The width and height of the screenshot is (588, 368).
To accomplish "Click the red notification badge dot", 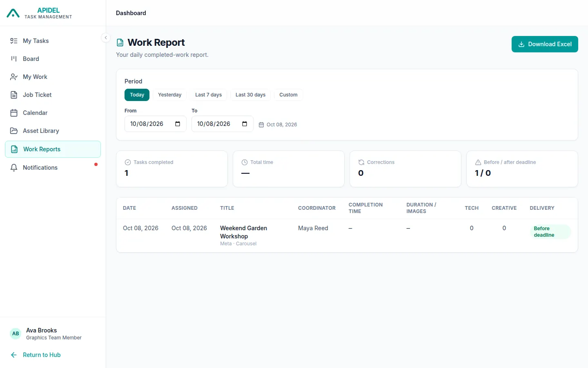I will pyautogui.click(x=96, y=164).
